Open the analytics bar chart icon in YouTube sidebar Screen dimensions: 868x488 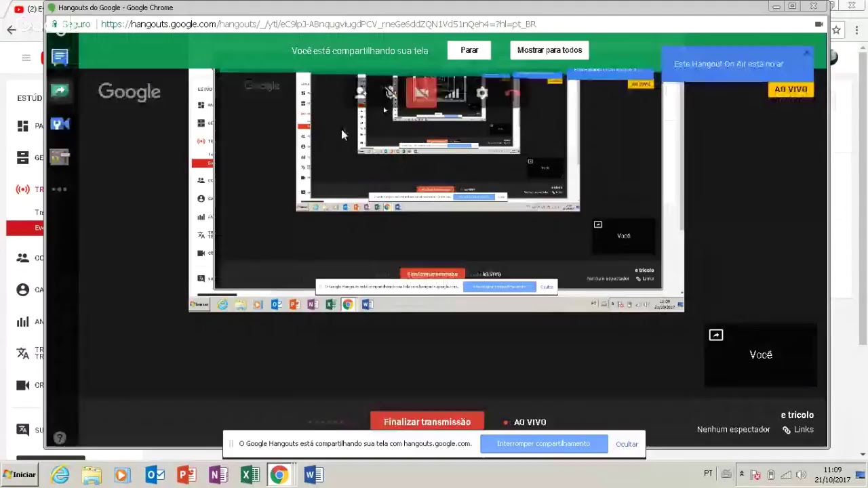(x=22, y=321)
